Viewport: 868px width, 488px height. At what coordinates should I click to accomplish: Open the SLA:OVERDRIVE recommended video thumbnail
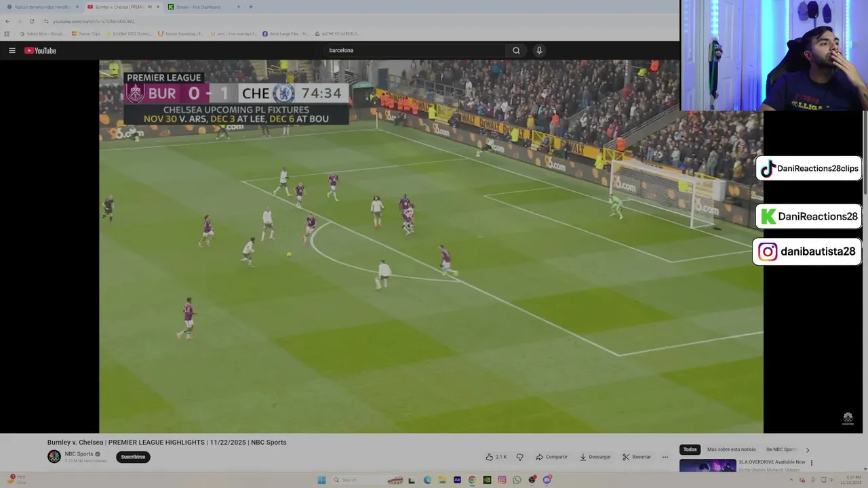click(x=707, y=466)
